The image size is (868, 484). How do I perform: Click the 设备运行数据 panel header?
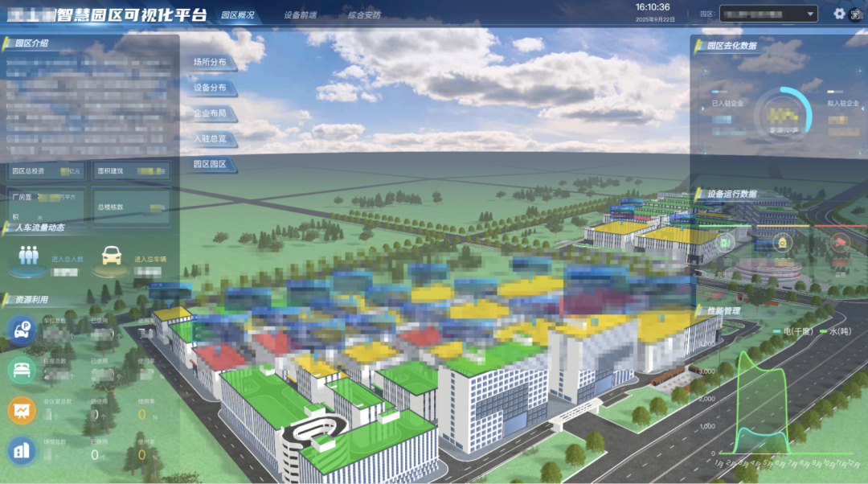[x=731, y=194]
